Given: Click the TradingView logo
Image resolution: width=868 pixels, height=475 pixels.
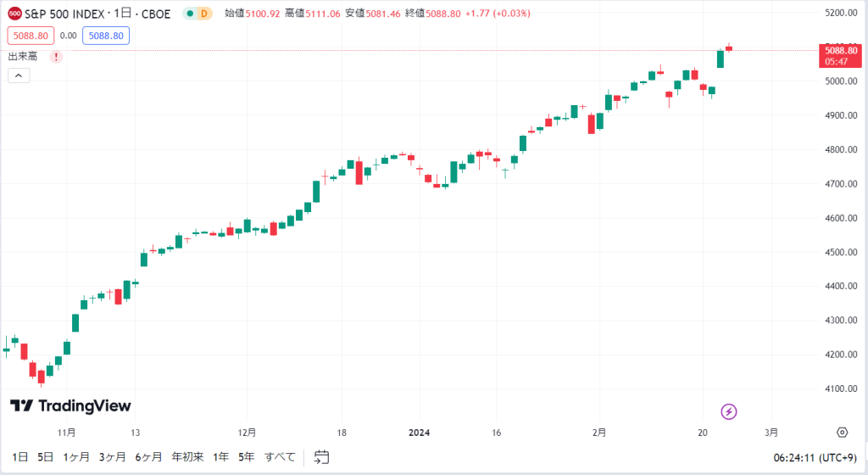Looking at the screenshot, I should 70,405.
